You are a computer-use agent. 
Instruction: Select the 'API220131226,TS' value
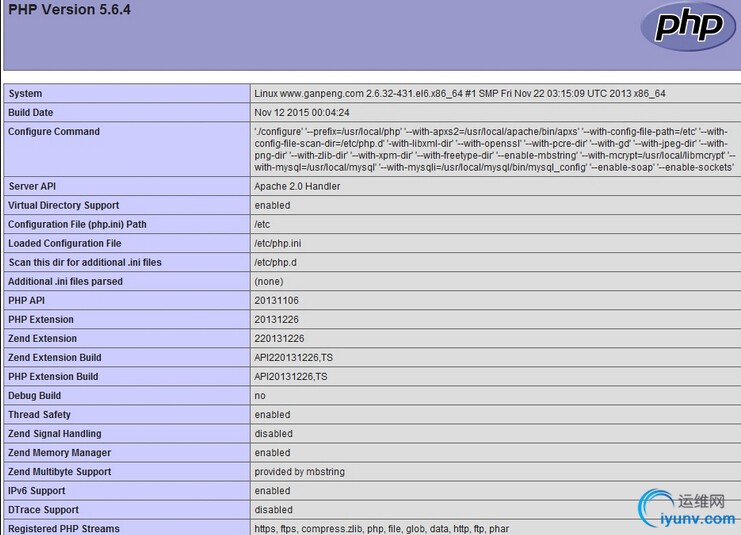coord(293,357)
